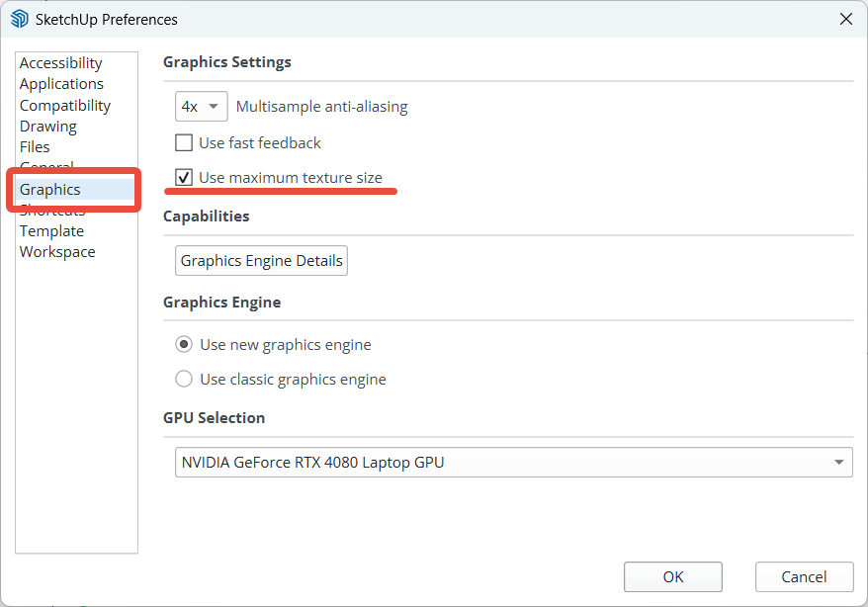Select Compatibility in the category list
Image resolution: width=868 pixels, height=607 pixels.
pos(65,106)
